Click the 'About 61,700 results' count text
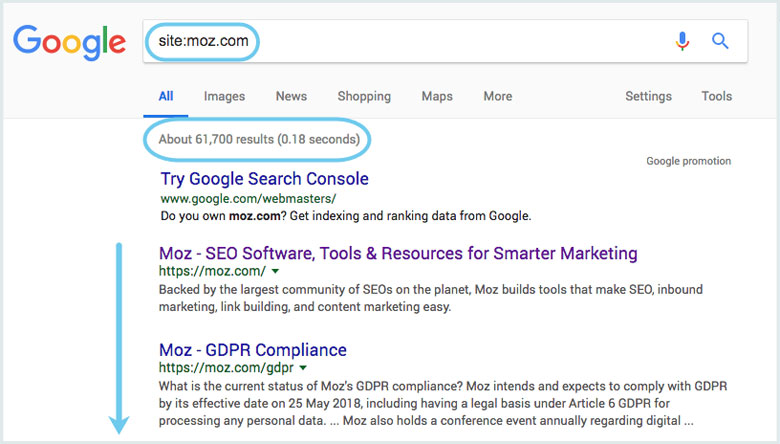The width and height of the screenshot is (780, 444). (259, 139)
